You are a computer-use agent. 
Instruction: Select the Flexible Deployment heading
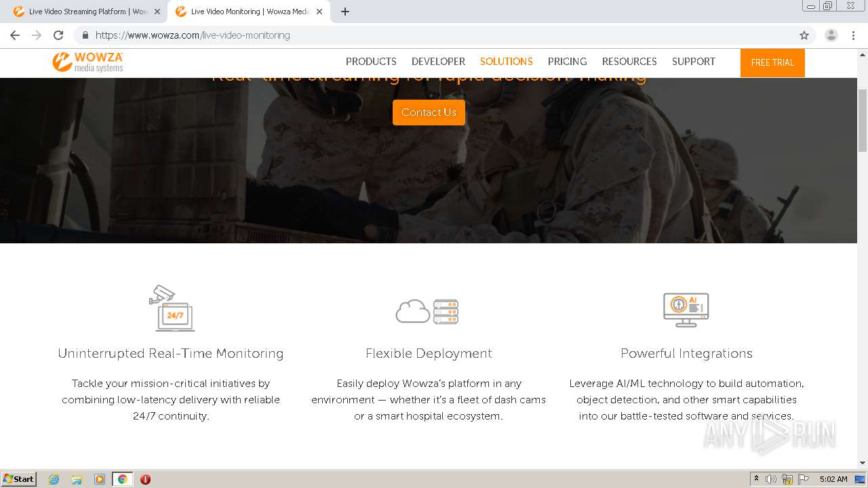429,353
